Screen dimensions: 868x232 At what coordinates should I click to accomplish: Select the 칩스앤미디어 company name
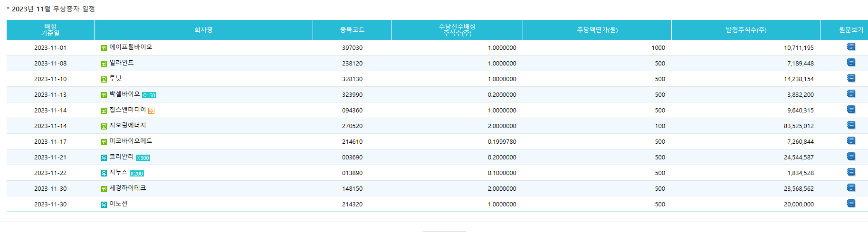(127, 110)
